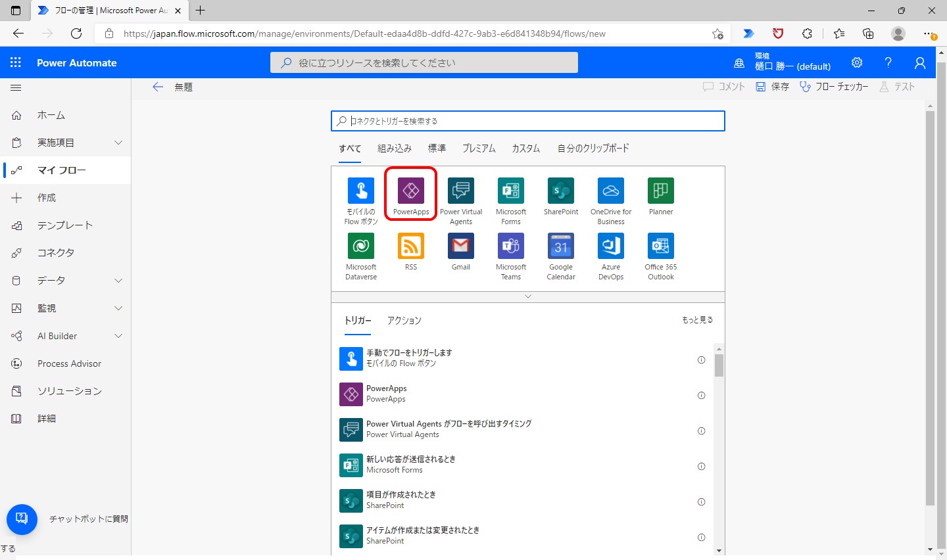Open the 環境 environment picker icon
The image size is (947, 560).
click(x=739, y=63)
